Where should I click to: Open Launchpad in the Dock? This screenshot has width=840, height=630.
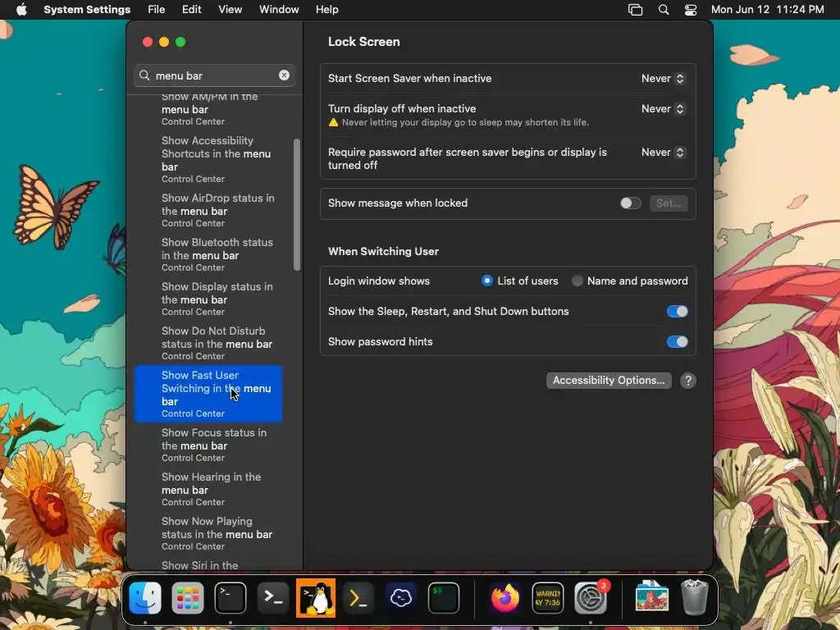pyautogui.click(x=188, y=597)
